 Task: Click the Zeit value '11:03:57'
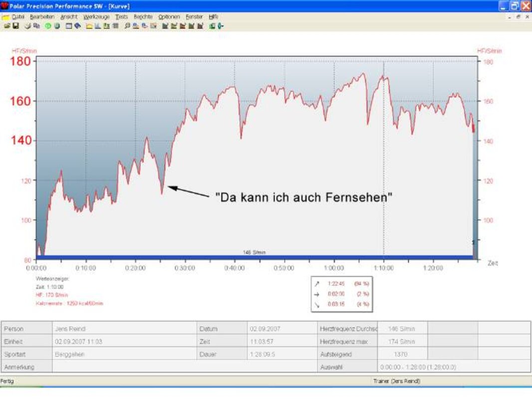282,341
